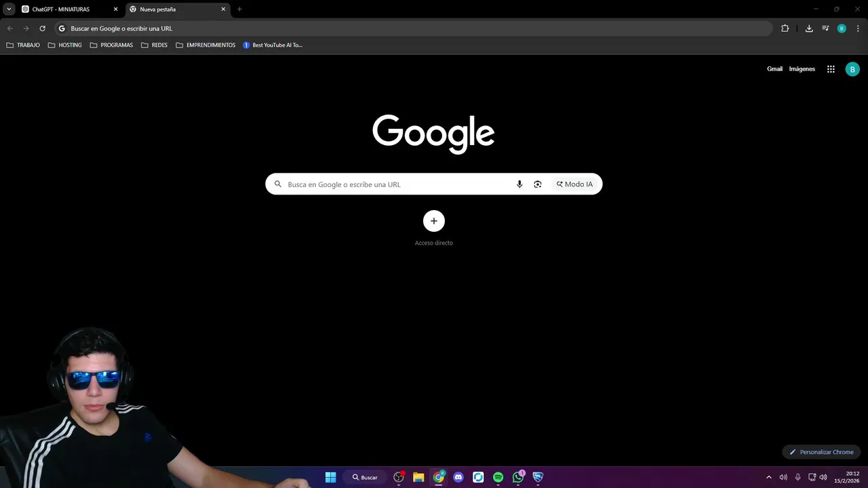The height and width of the screenshot is (488, 868).
Task: Open the Imágenes link
Action: (x=802, y=69)
